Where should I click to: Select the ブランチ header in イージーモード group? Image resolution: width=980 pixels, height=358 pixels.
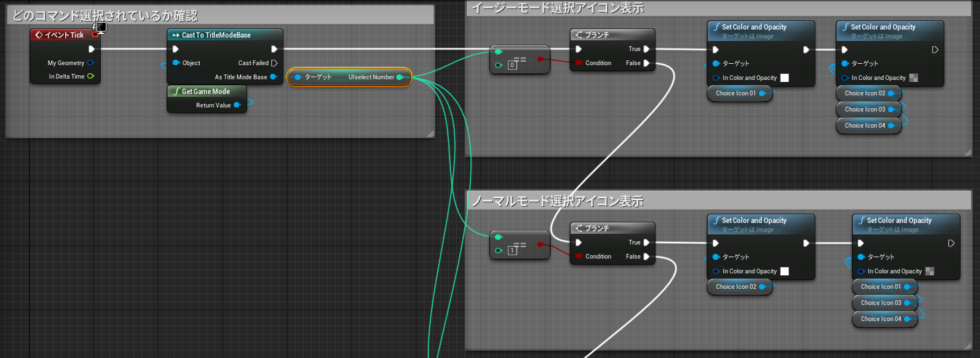coord(613,35)
